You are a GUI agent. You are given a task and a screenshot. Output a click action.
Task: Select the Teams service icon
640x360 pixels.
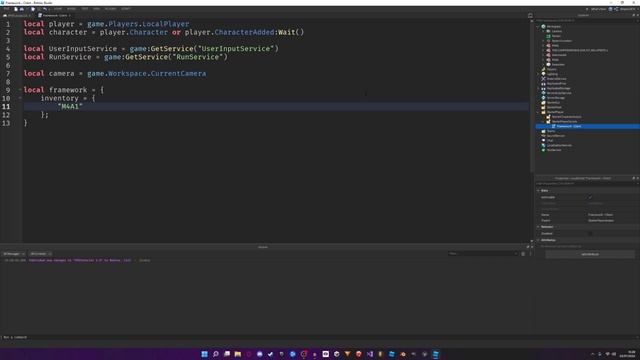pyautogui.click(x=544, y=131)
